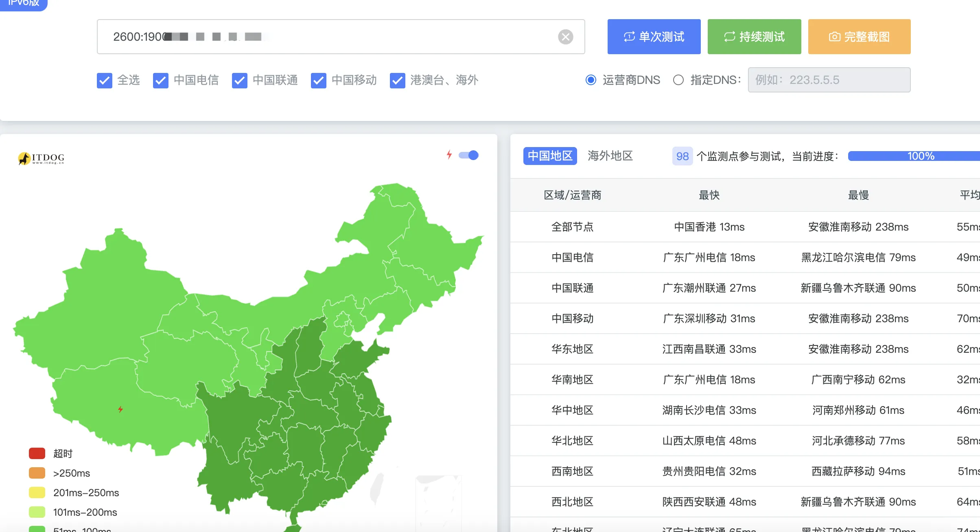Viewport: 980px width, 532px height.
Task: Select the 中国地区 tab
Action: pyautogui.click(x=550, y=156)
